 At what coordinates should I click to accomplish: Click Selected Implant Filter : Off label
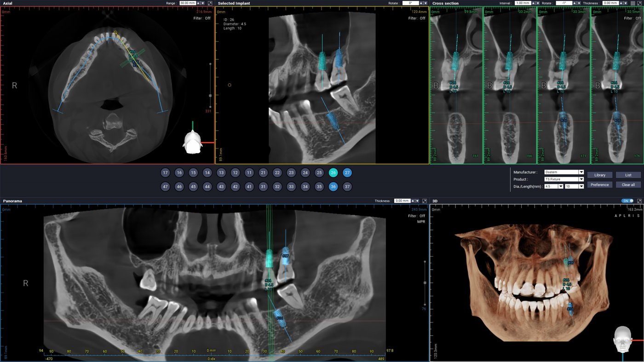point(417,18)
